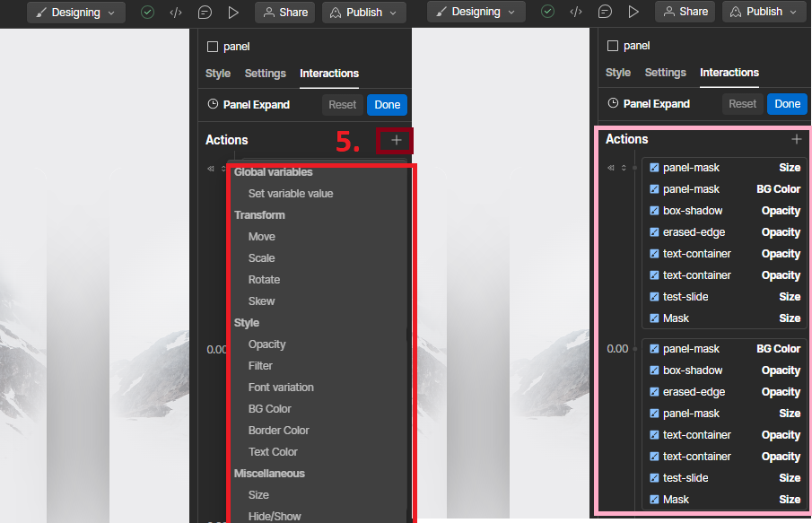812x523 pixels.
Task: Switch to the Style tab in right panel
Action: [x=618, y=73]
